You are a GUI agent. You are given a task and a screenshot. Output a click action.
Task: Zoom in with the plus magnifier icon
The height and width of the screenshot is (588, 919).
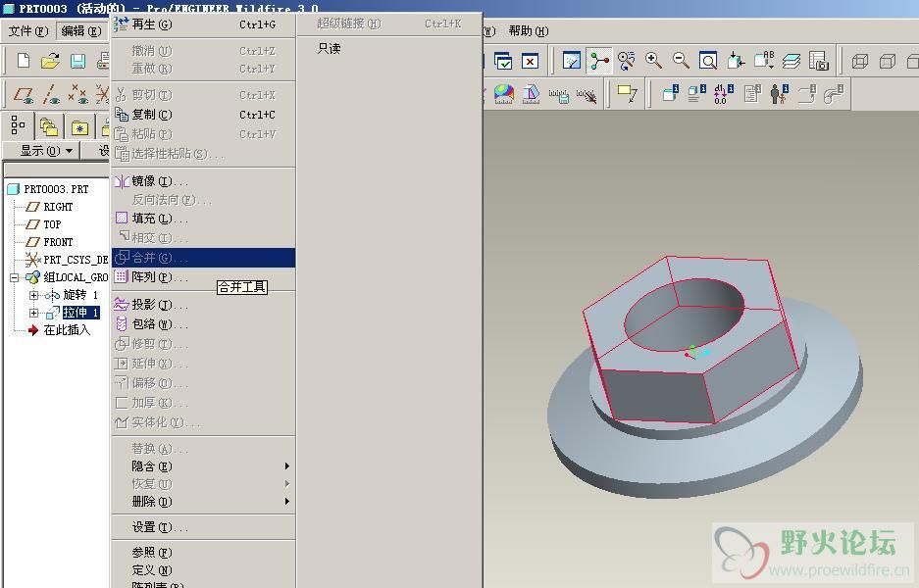653,61
